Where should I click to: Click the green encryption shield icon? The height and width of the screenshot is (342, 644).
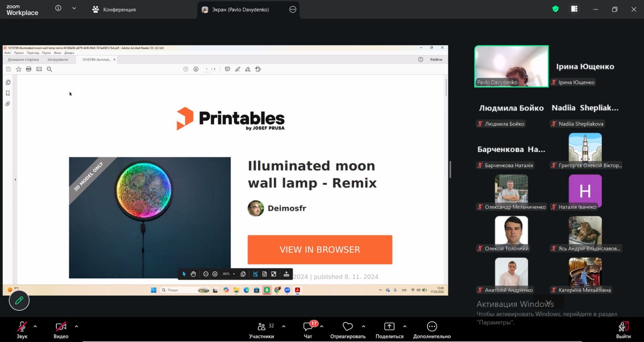(x=555, y=9)
